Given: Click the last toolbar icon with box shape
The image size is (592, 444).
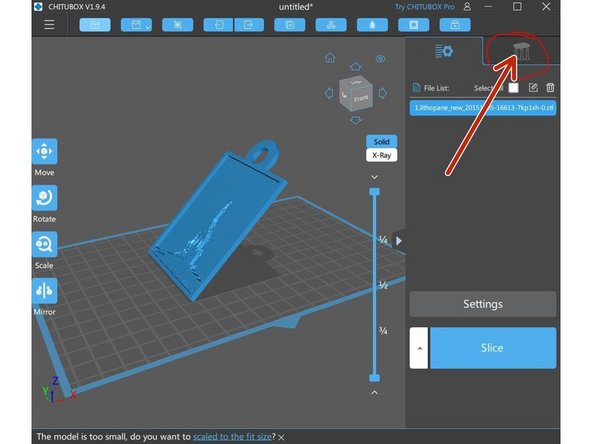Looking at the screenshot, I should click(x=455, y=25).
